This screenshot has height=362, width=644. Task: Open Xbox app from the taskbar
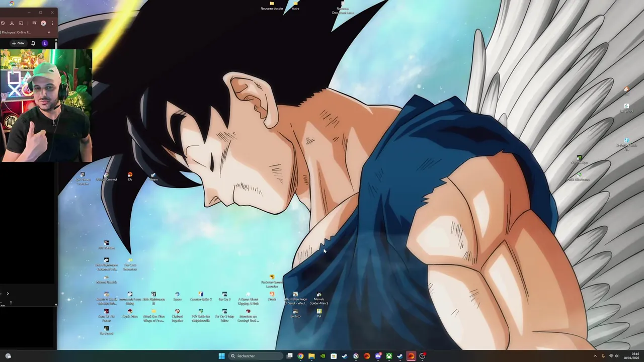tap(389, 356)
